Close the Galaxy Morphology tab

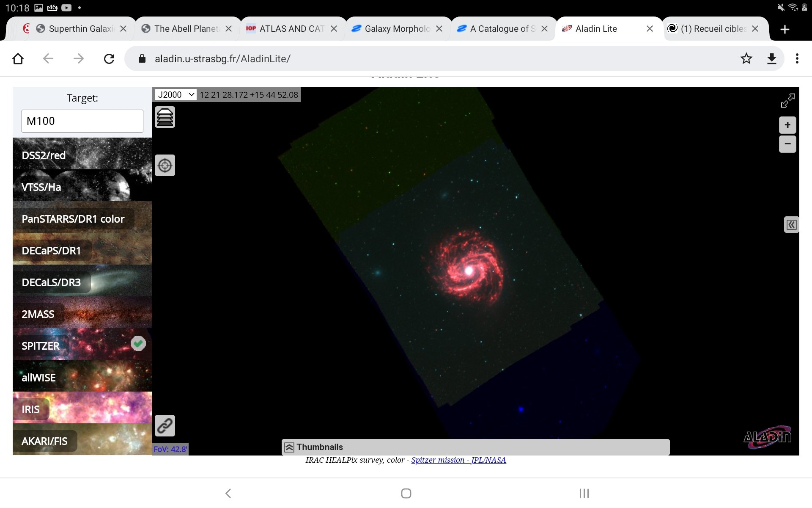[x=439, y=29]
